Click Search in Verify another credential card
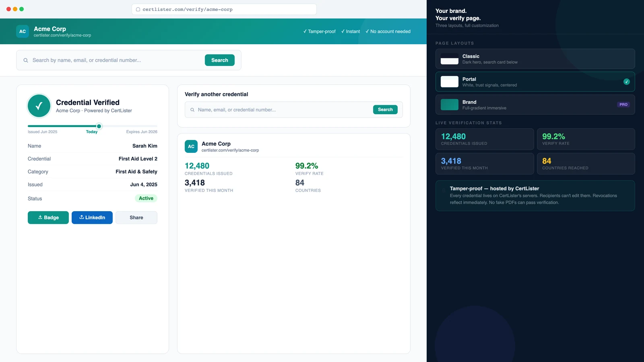This screenshot has width=644, height=362. pos(385,110)
